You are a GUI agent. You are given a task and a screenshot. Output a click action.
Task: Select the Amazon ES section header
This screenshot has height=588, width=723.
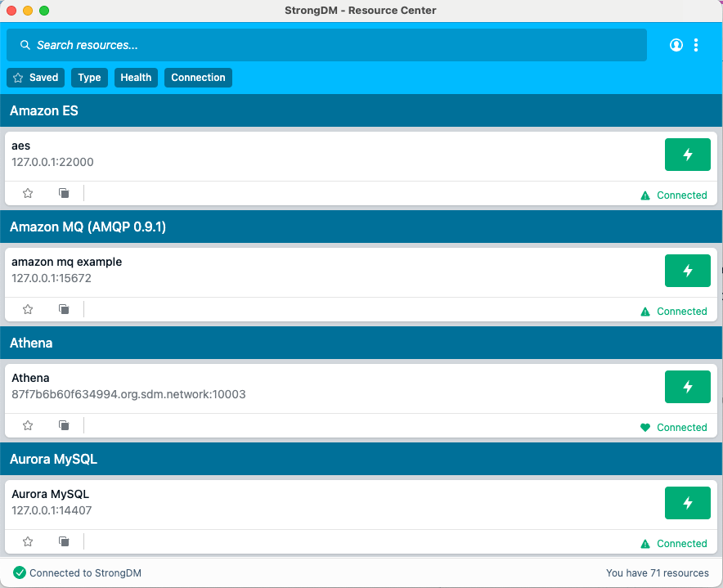click(361, 110)
